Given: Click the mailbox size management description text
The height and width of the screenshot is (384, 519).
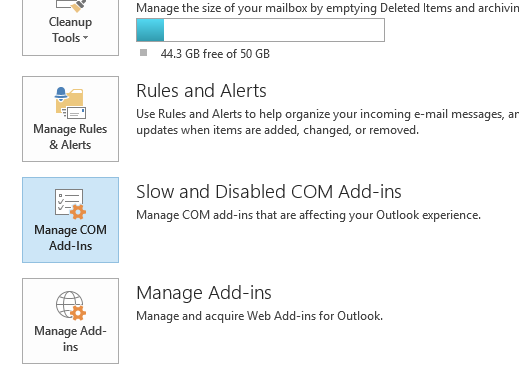Looking at the screenshot, I should (x=328, y=8).
